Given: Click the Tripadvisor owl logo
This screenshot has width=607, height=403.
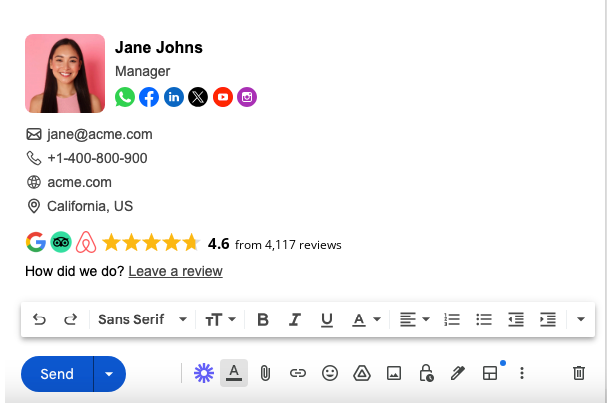Looking at the screenshot, I should point(61,242).
